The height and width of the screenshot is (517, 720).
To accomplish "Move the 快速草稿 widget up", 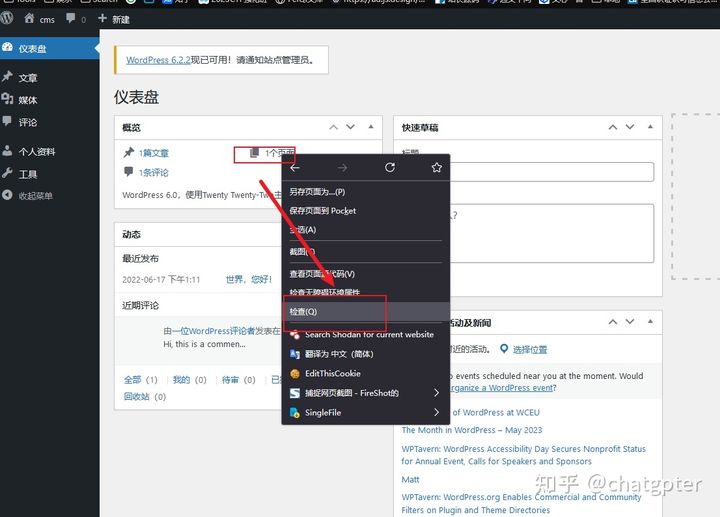I will pos(613,127).
